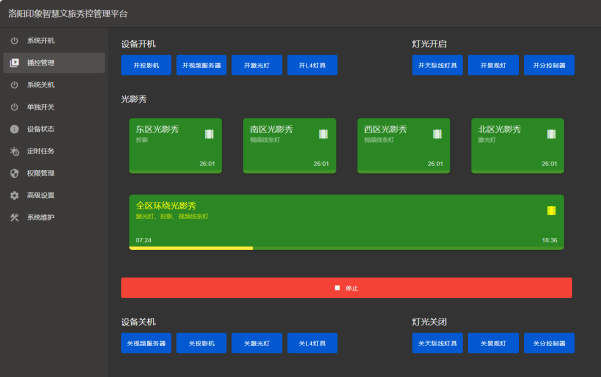The height and width of the screenshot is (377, 601).
Task: Click the yellow film icon on 全区环绕光影秀
Action: pos(551,210)
